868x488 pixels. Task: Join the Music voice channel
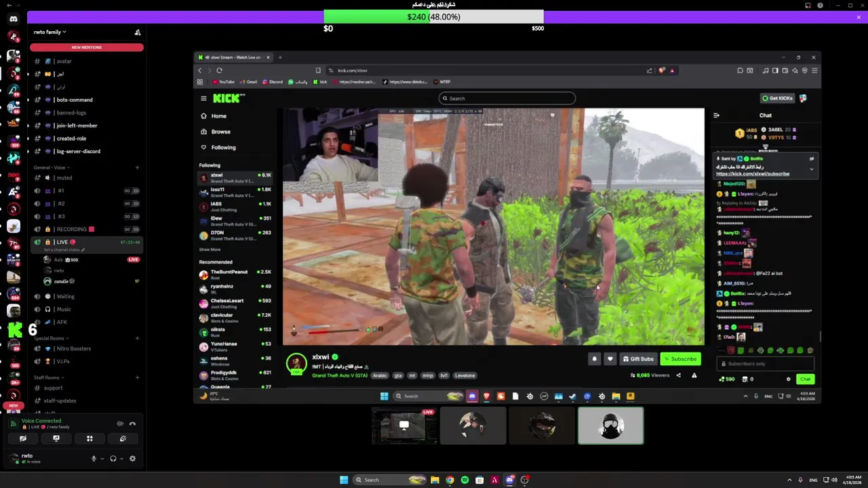(87, 309)
